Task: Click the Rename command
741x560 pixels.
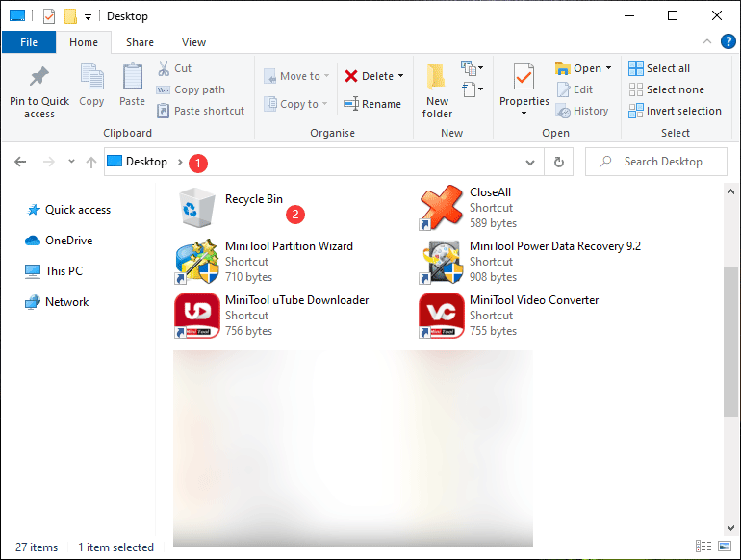Action: [x=372, y=104]
